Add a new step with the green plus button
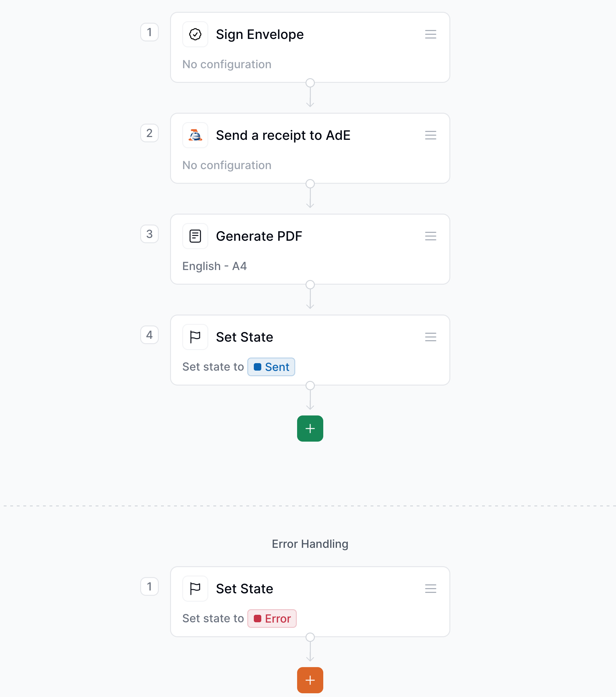 click(x=310, y=428)
